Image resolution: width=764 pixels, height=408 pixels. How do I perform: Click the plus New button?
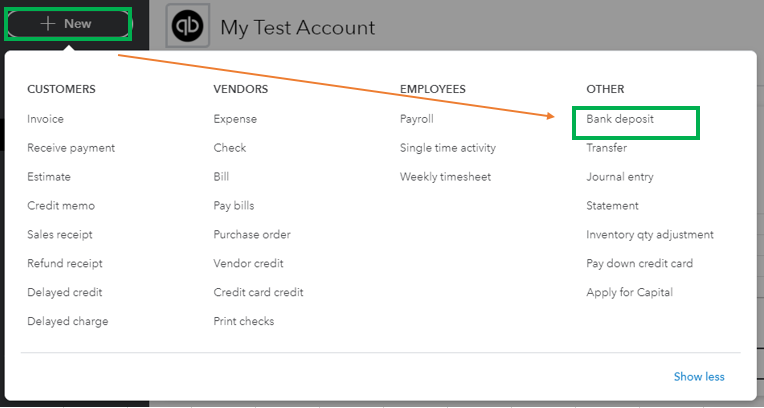point(68,23)
